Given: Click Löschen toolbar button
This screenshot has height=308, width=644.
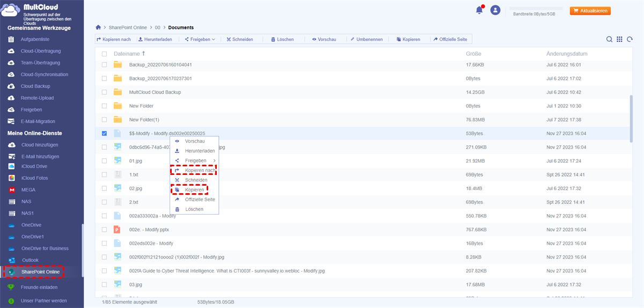Looking at the screenshot, I should pyautogui.click(x=282, y=39).
